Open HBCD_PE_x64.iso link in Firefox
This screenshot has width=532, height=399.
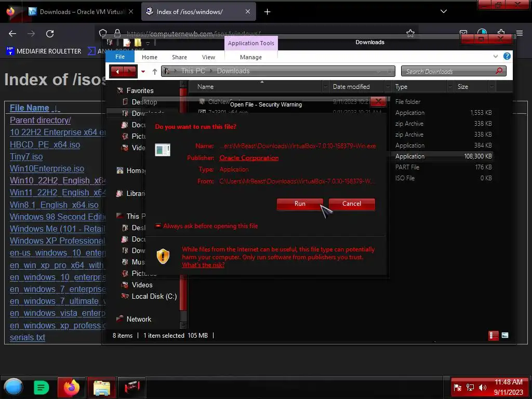[45, 144]
